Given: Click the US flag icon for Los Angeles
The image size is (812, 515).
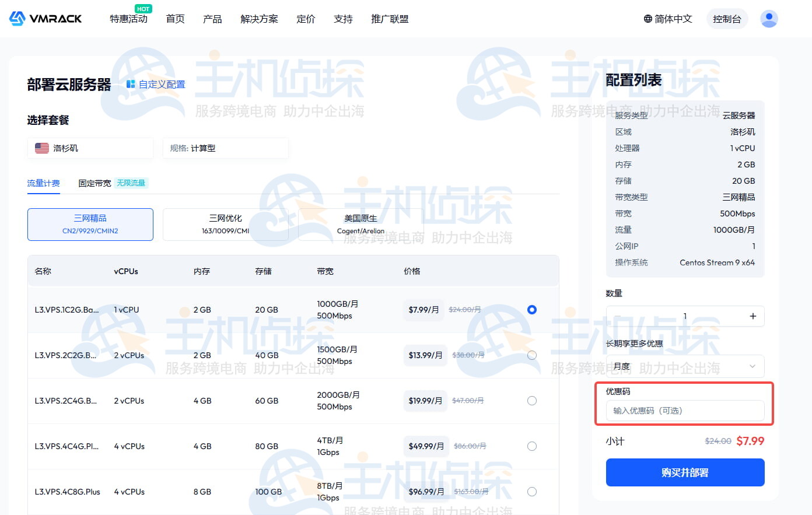Looking at the screenshot, I should coord(42,148).
